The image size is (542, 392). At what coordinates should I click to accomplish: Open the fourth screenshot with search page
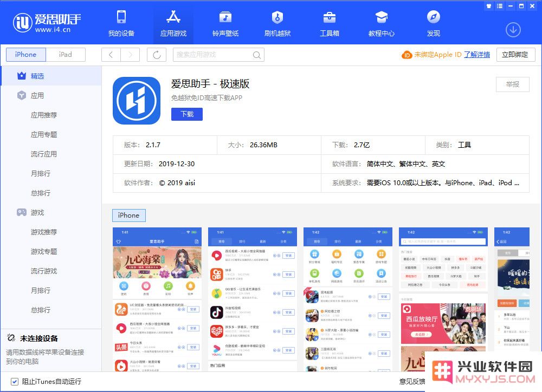click(x=443, y=299)
